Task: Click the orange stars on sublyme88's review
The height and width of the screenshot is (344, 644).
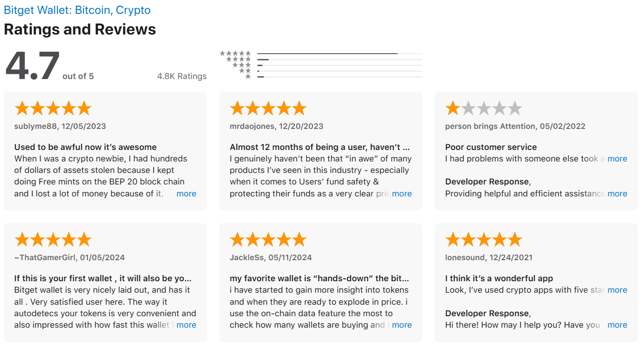Action: [53, 108]
